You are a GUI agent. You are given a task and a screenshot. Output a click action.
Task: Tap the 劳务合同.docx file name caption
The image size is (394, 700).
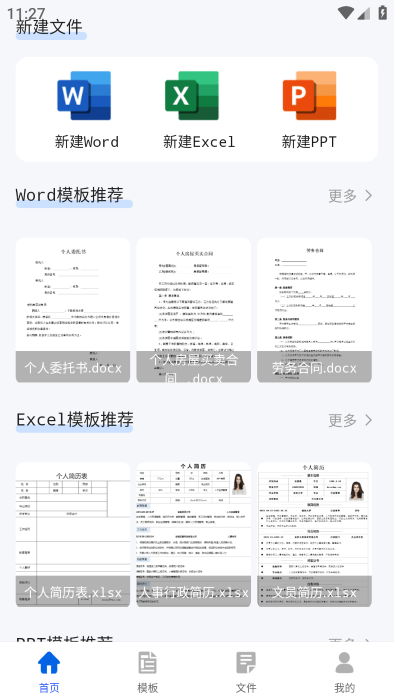[315, 368]
